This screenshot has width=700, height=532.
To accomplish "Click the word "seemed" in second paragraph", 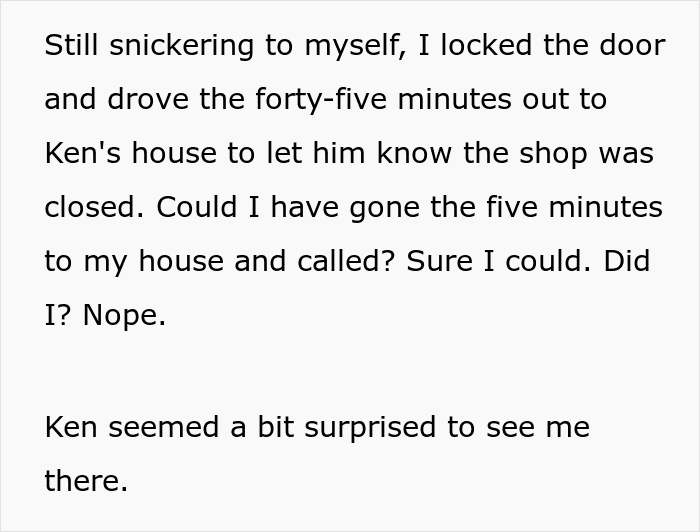I will (x=153, y=427).
